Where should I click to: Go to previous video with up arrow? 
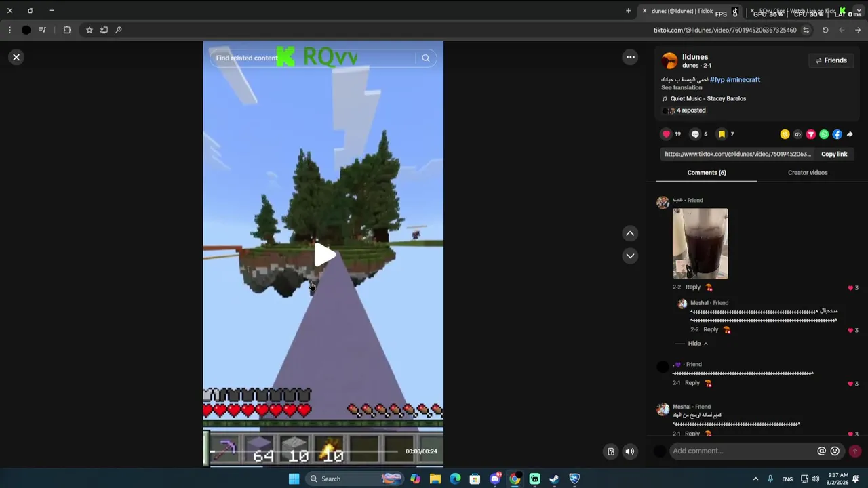point(630,234)
